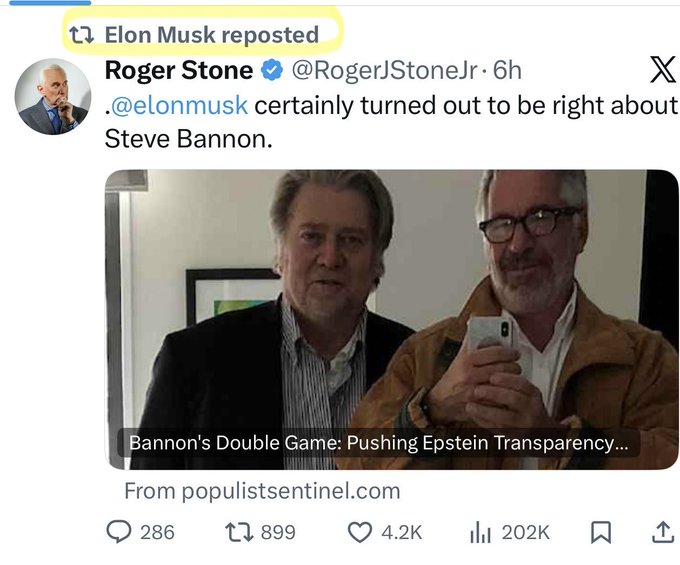Click the reply speech bubble icon
Viewport: 680px width, 565px height.
118,532
